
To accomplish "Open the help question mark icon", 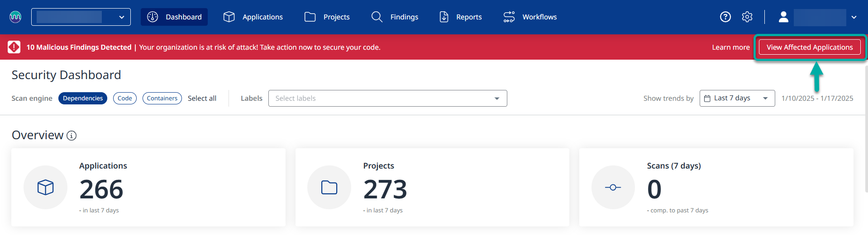I will (725, 17).
